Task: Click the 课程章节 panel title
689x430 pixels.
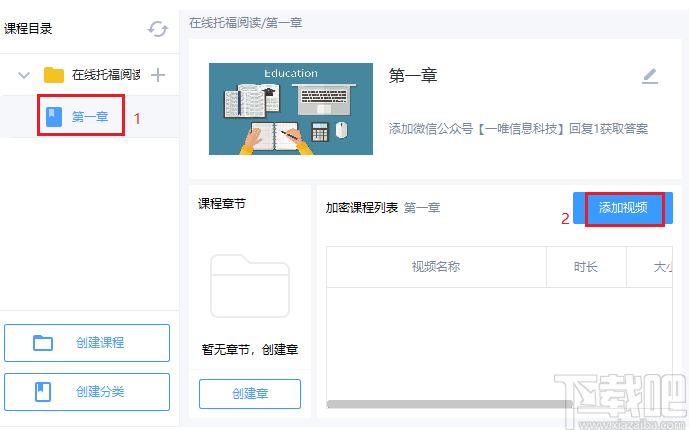Action: coord(222,204)
